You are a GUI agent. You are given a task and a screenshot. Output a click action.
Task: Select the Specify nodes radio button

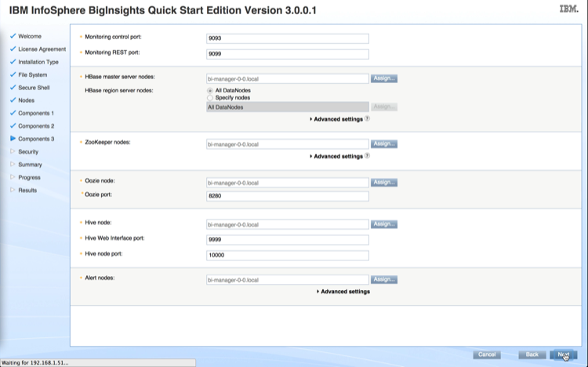click(x=210, y=97)
